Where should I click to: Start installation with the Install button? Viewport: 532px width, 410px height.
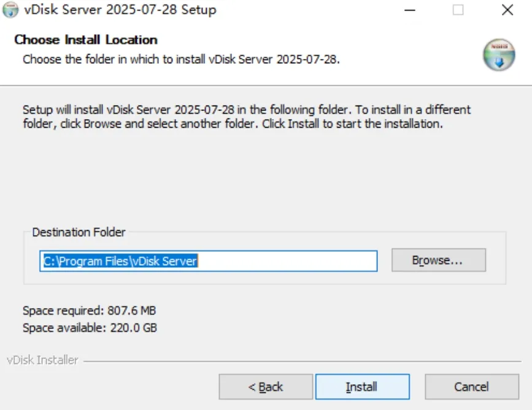coord(363,387)
